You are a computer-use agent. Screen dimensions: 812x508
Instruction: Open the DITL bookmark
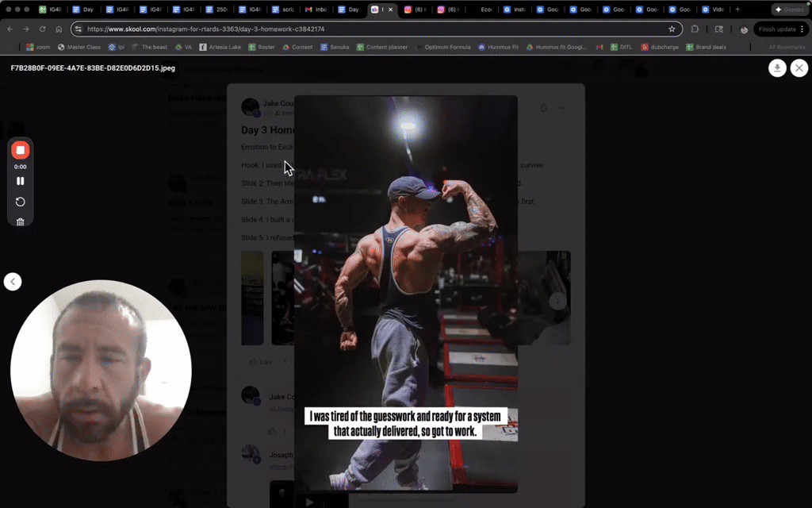pyautogui.click(x=621, y=47)
